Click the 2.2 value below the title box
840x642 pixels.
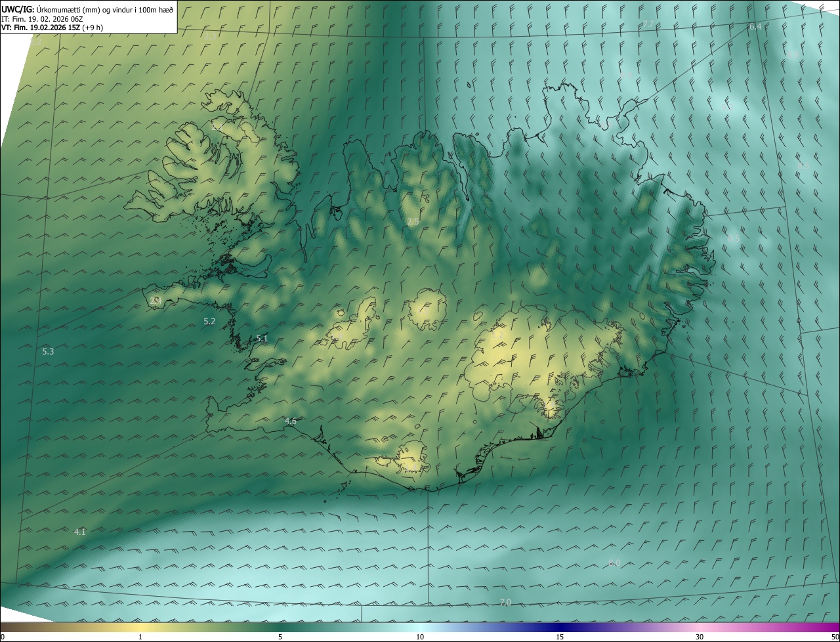(35, 41)
